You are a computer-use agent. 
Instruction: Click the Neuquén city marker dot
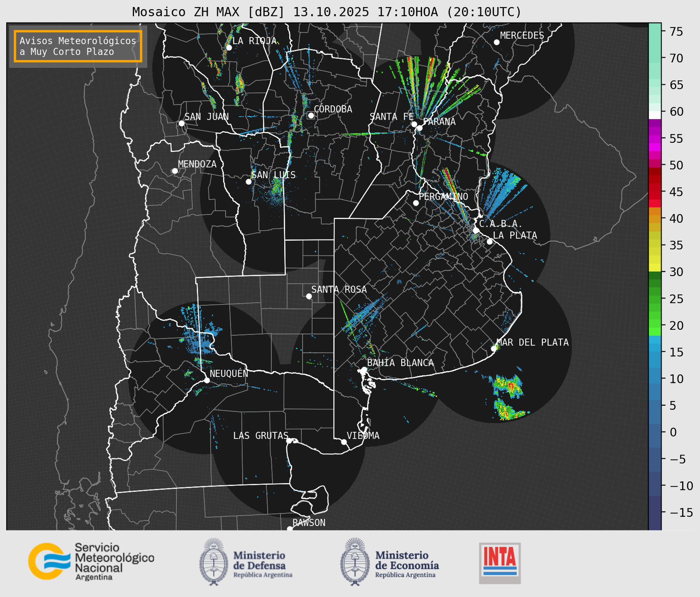coord(207,380)
